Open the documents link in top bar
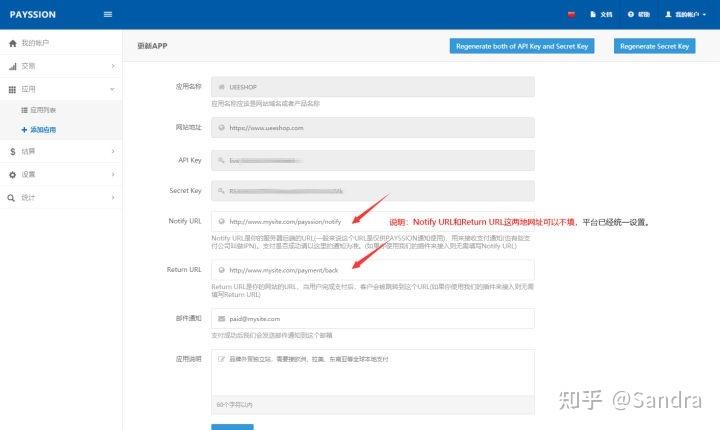 (601, 14)
